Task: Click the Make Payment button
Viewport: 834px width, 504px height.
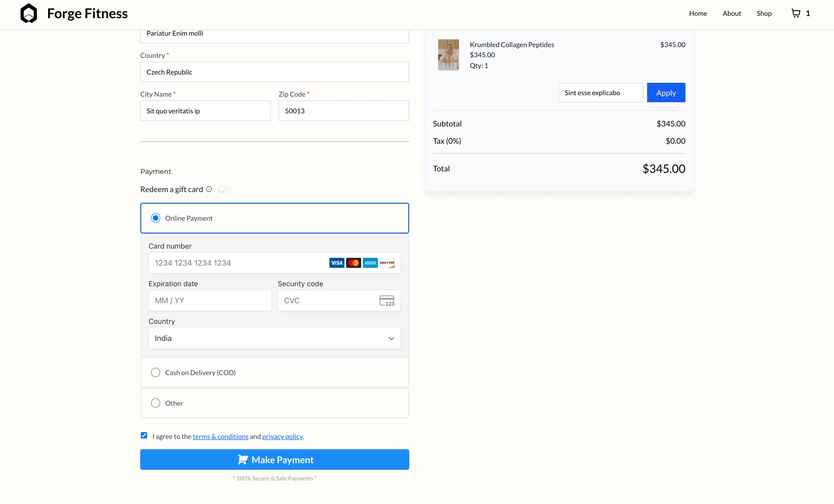Action: click(x=275, y=460)
